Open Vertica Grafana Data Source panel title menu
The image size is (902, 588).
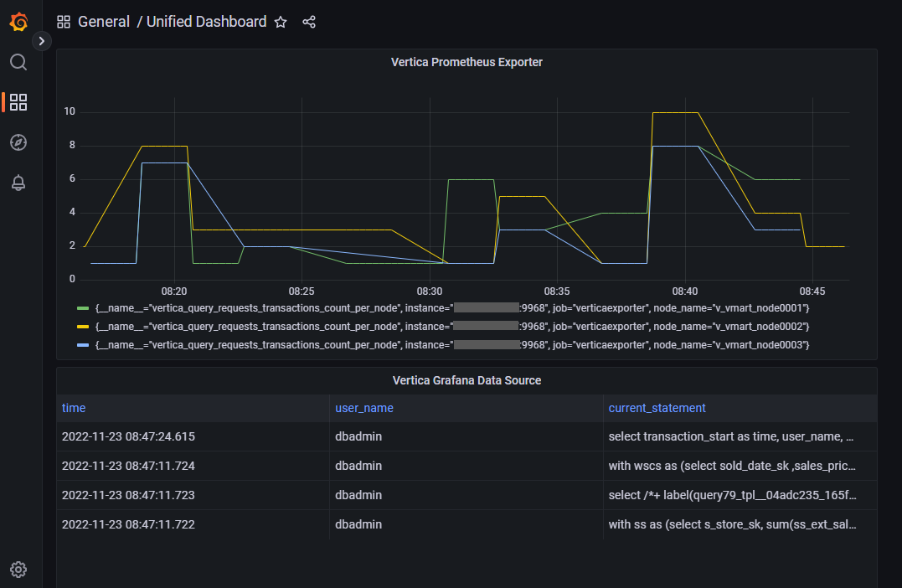(466, 380)
